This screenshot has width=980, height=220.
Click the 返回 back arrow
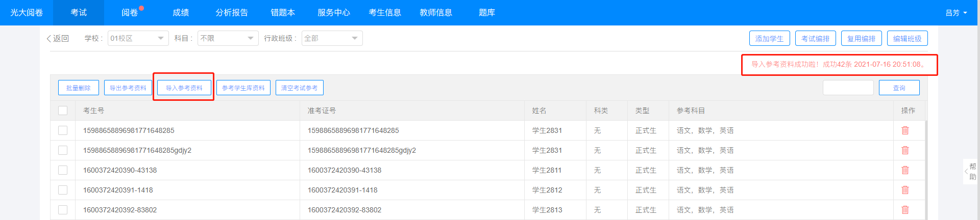57,38
